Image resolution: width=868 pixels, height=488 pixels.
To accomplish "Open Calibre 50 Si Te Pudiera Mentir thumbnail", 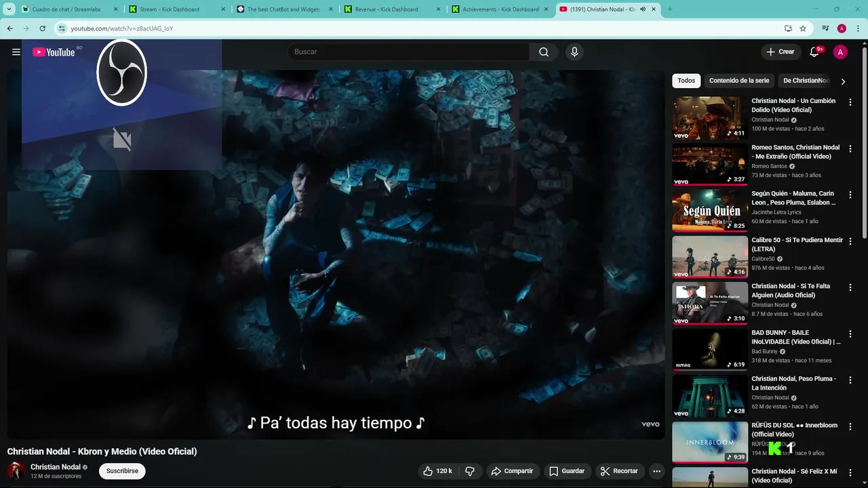I will 710,257.
